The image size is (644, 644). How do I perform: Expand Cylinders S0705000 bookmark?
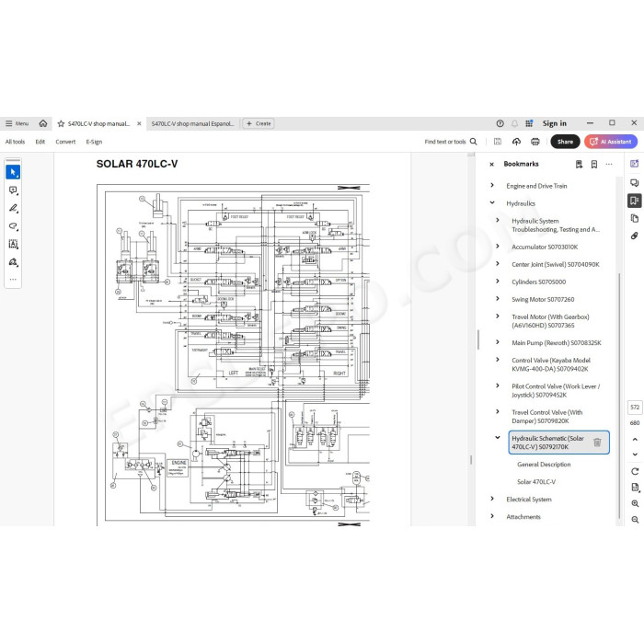tap(498, 281)
